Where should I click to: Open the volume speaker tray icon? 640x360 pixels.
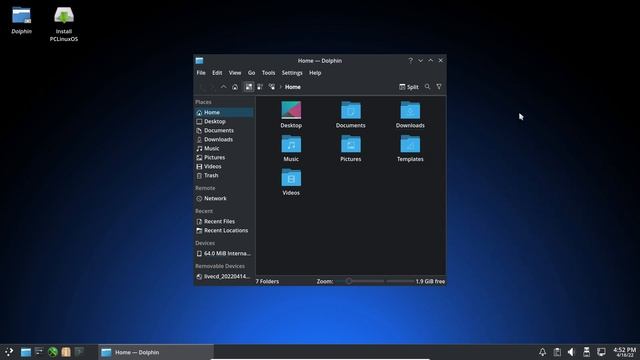571,352
